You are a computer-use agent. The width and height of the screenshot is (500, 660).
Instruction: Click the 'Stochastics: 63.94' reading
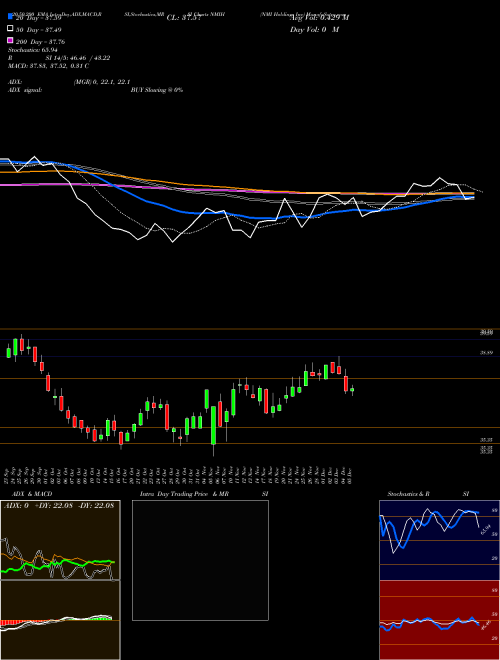tap(33, 50)
